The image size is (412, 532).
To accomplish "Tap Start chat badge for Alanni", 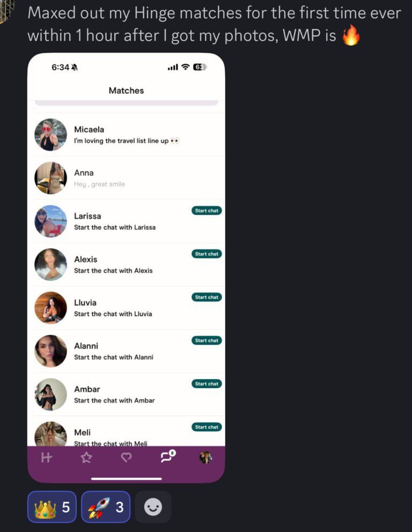I will 207,340.
